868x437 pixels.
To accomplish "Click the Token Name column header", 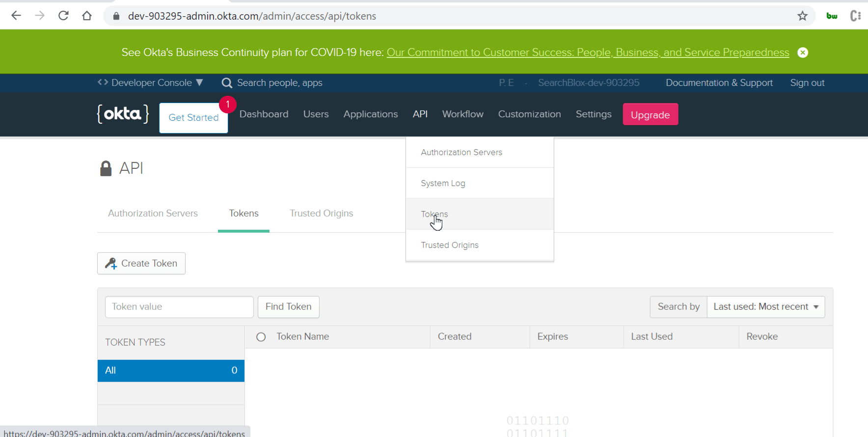I will click(x=302, y=337).
